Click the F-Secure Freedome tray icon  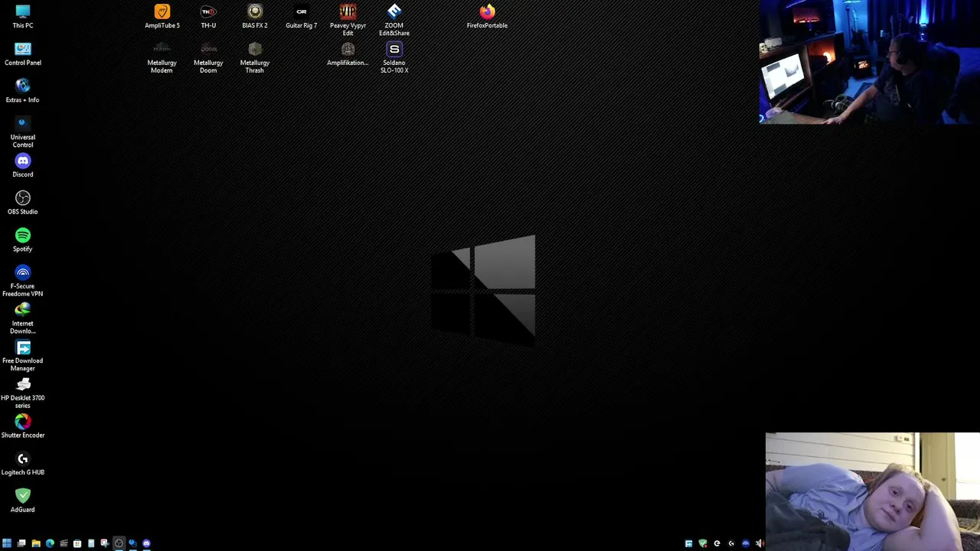[x=746, y=543]
